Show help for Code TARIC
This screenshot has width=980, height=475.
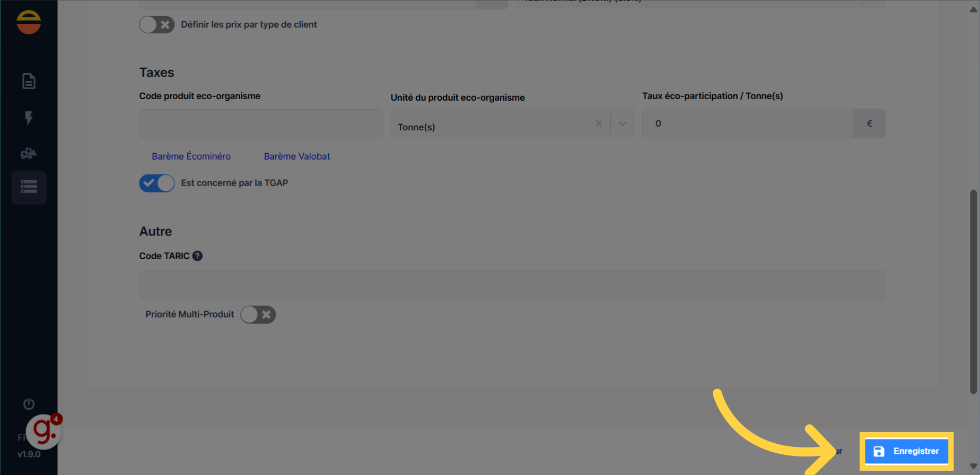pos(197,256)
